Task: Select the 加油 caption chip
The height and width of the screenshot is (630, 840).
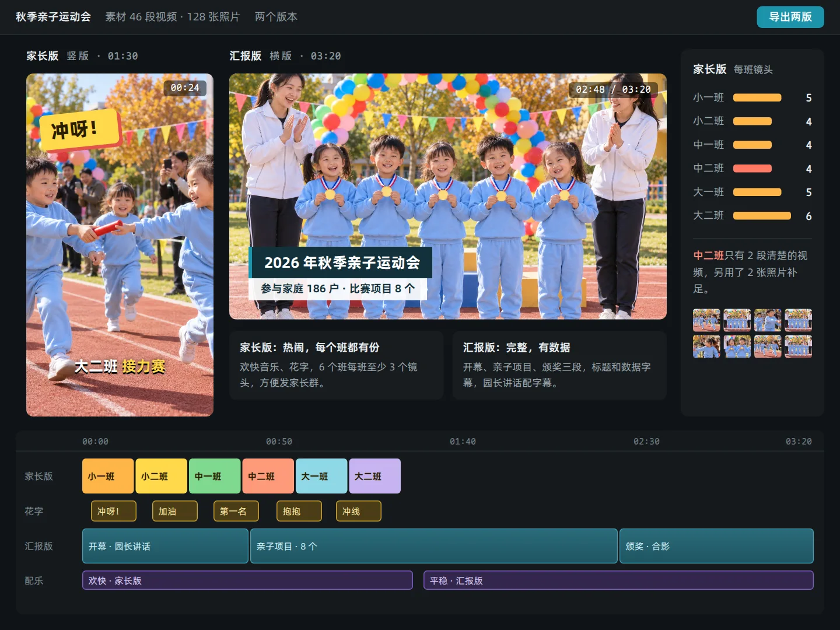Action: point(175,511)
